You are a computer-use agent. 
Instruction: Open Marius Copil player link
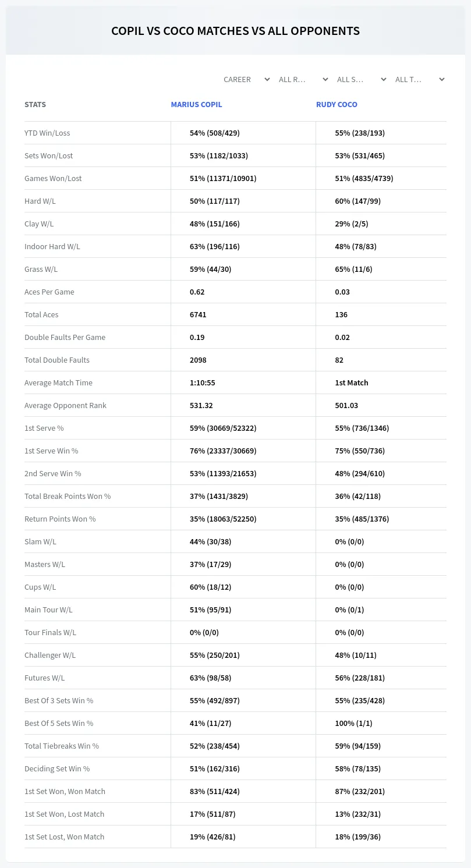coord(196,105)
